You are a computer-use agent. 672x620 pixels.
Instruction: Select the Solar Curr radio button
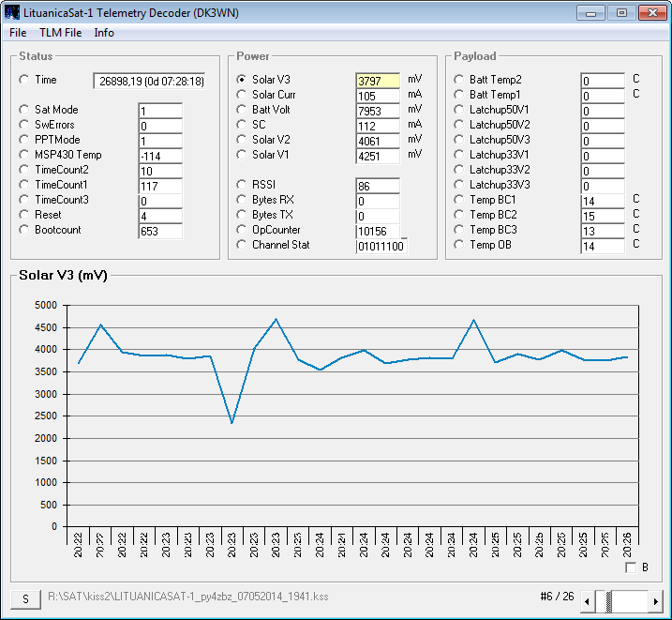click(x=241, y=95)
